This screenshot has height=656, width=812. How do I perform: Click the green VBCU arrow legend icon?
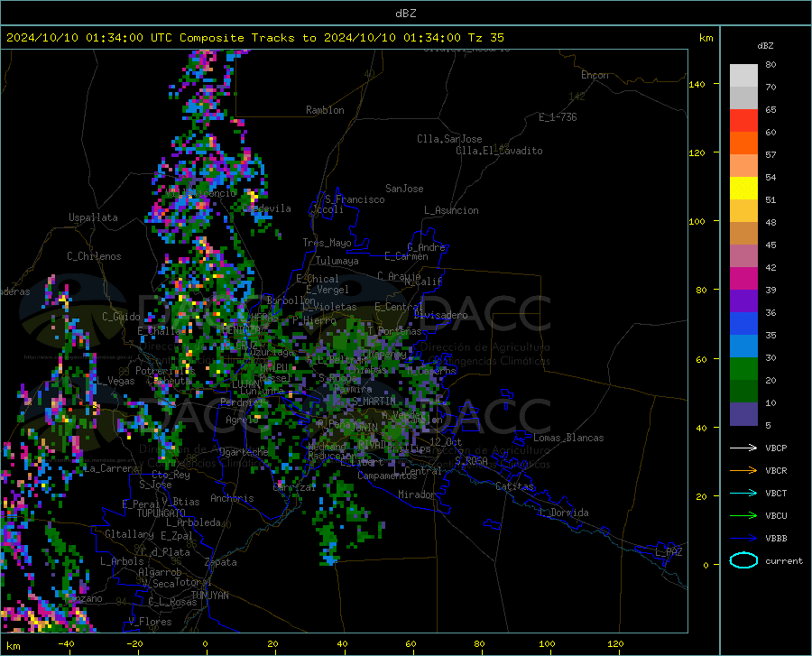(x=743, y=516)
